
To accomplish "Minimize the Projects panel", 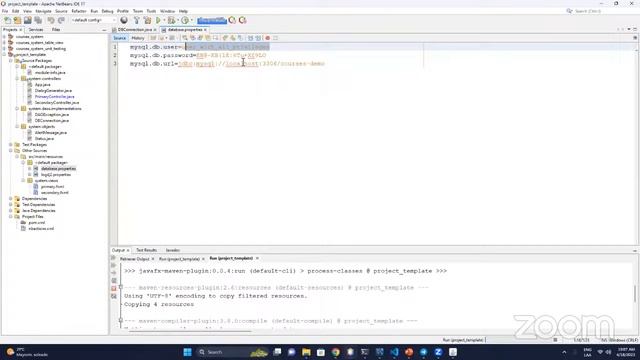I will [104, 30].
